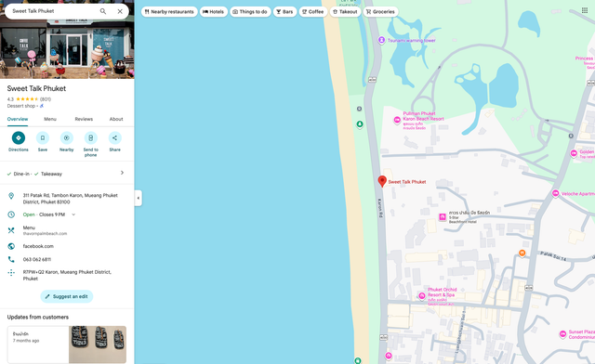The height and width of the screenshot is (364, 595).
Task: Switch to the Menu tab
Action: click(50, 119)
